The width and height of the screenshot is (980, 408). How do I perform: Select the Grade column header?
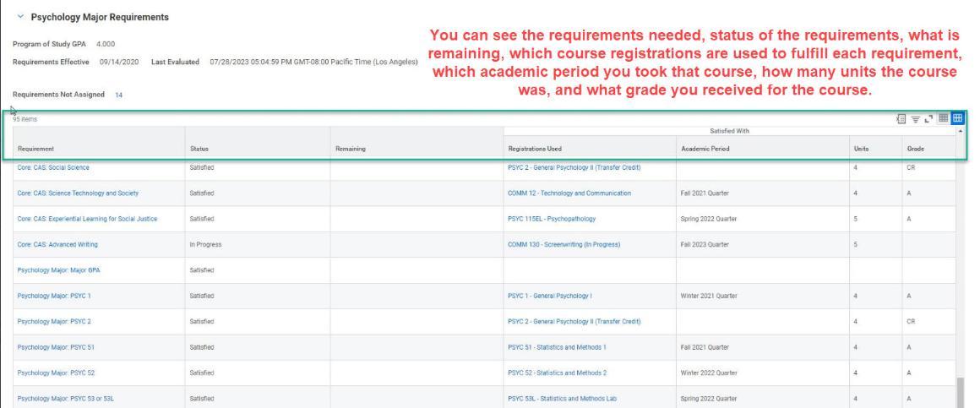905,148
